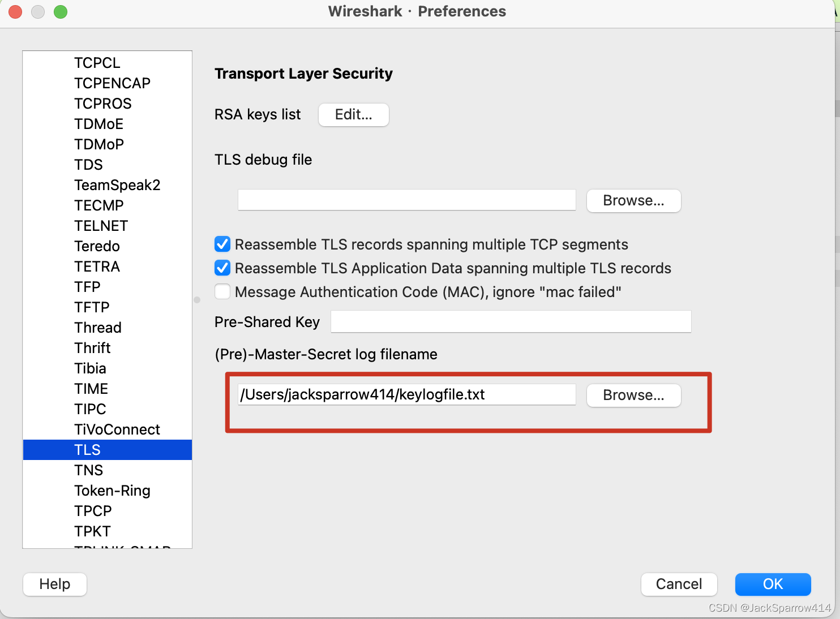Click the keylogfile.txt path field

pyautogui.click(x=406, y=394)
